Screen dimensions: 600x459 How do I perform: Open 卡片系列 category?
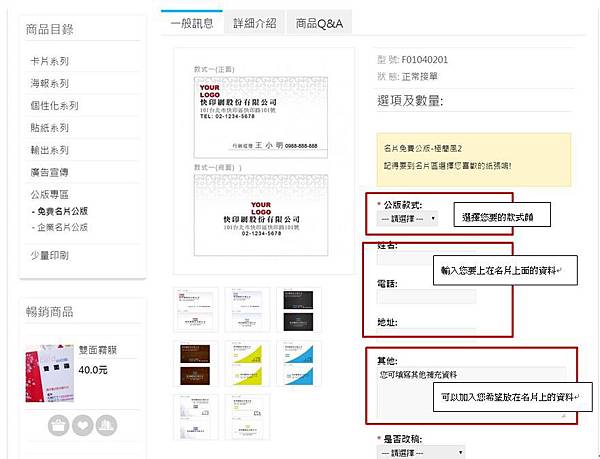(50, 61)
